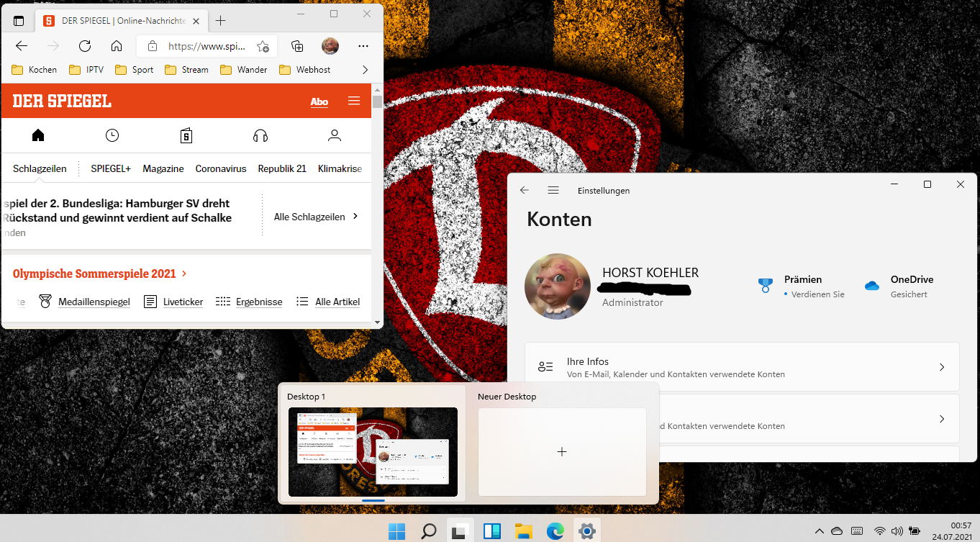Open Edge settings and more menu

coord(363,46)
